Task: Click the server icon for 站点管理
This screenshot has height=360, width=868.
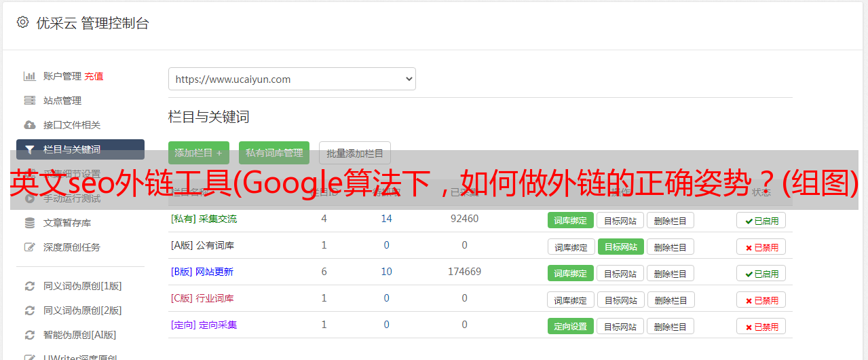Action: (x=29, y=101)
